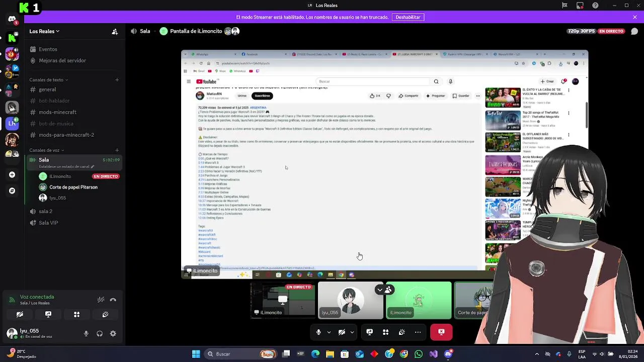644x362 pixels.
Task: Open lyu_055 user profile avatar
Action: pyautogui.click(x=12, y=333)
